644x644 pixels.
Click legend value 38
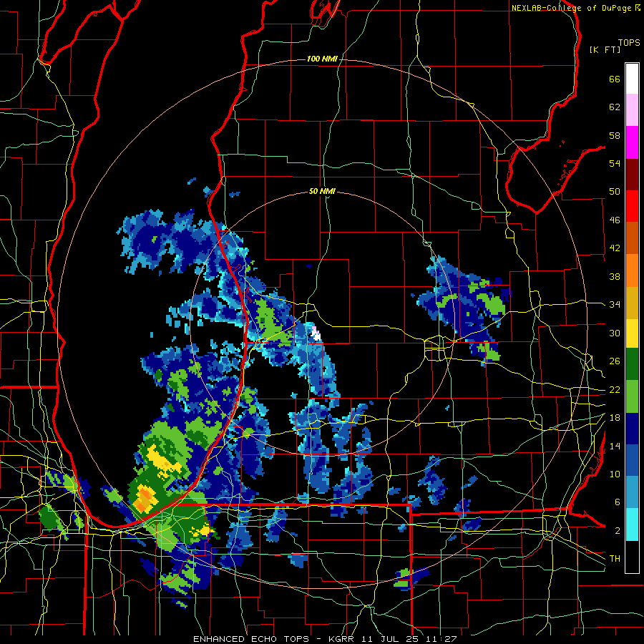(x=615, y=276)
